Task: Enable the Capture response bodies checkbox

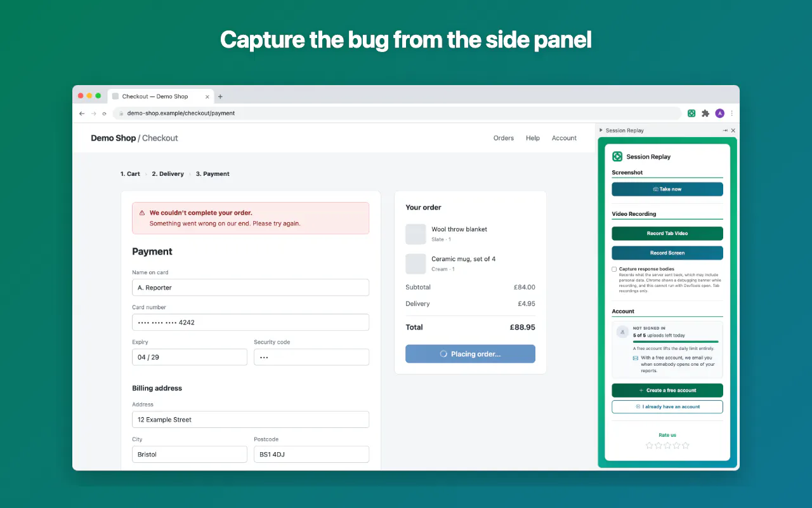Action: point(614,269)
